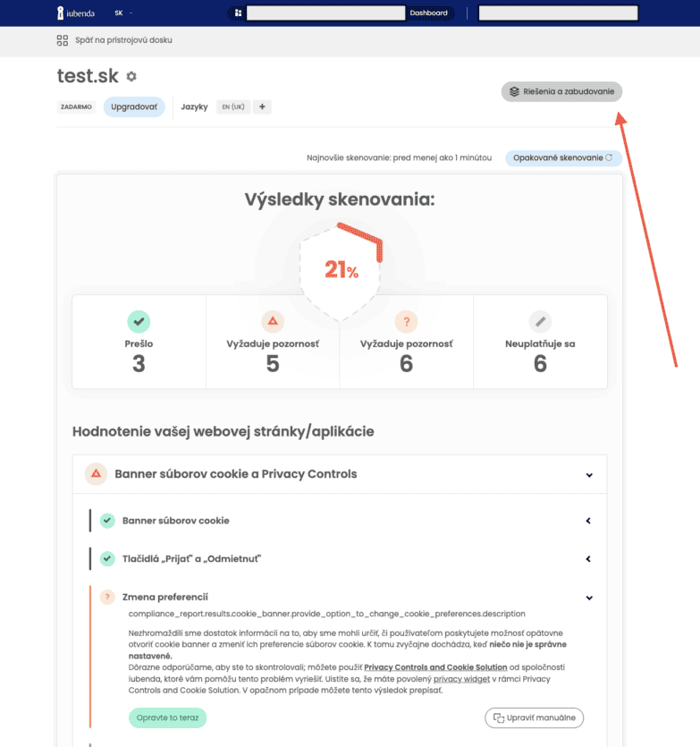Open the SK language selector
The width and height of the screenshot is (700, 747).
(x=123, y=13)
